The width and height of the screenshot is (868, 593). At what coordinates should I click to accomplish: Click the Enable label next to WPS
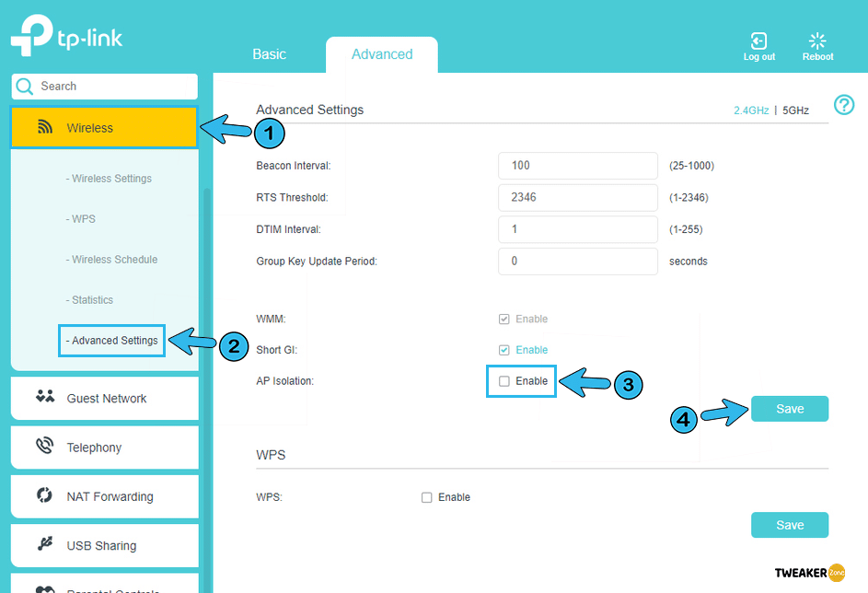[454, 497]
